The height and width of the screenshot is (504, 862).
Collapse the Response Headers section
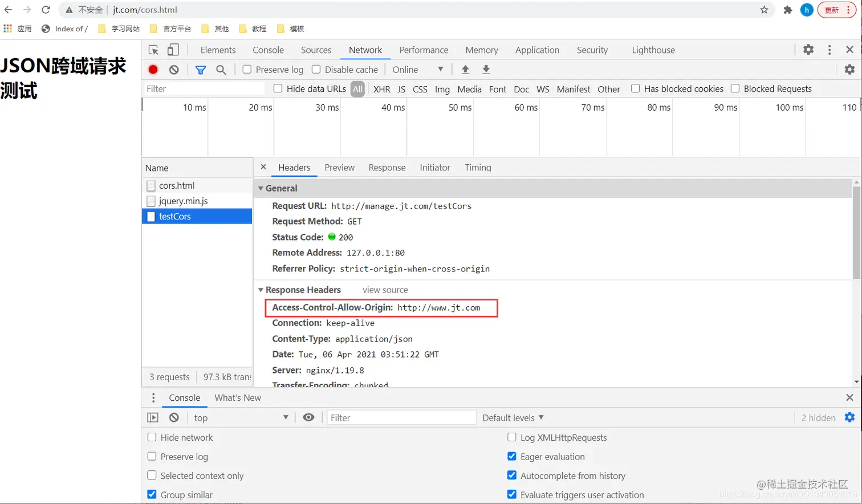[x=261, y=290]
